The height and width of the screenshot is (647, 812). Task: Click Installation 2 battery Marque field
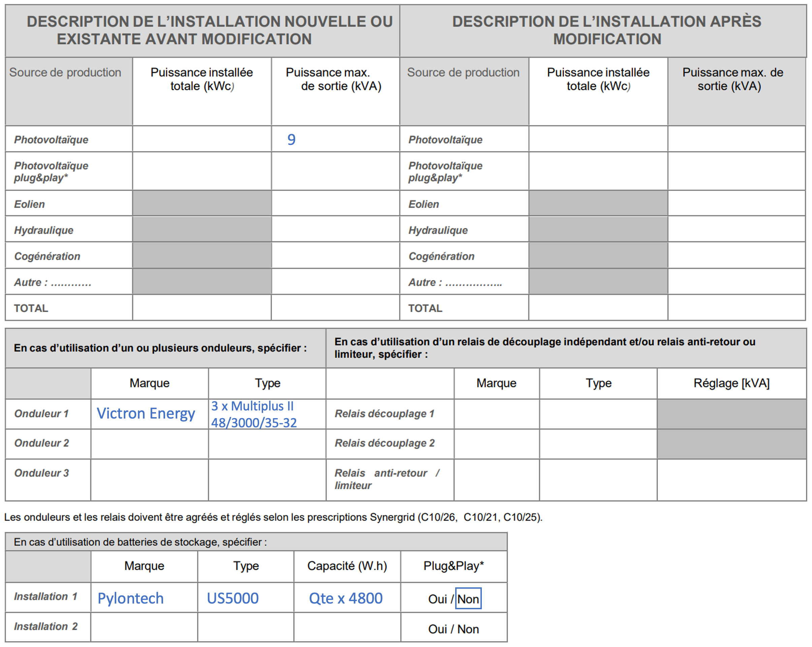[144, 627]
